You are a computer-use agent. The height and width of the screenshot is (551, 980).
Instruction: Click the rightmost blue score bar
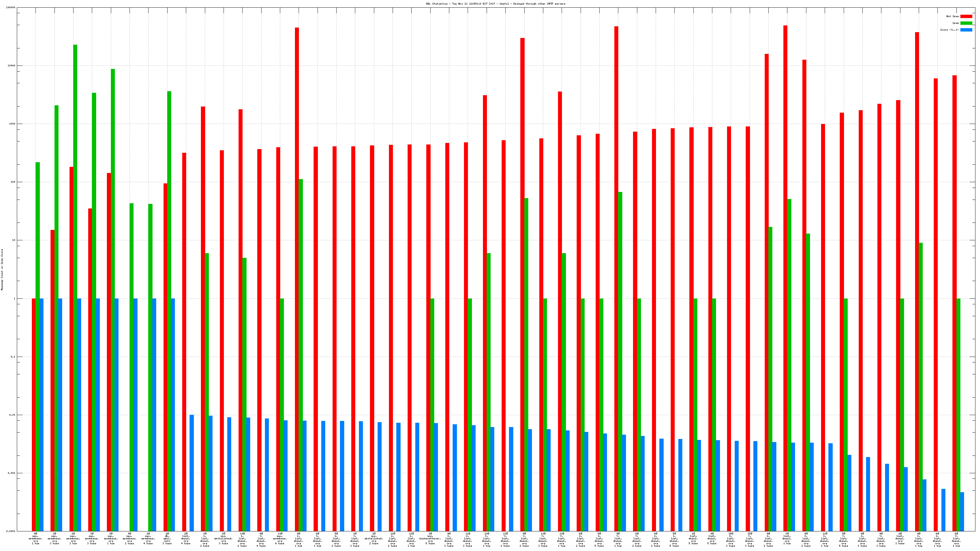coord(962,512)
